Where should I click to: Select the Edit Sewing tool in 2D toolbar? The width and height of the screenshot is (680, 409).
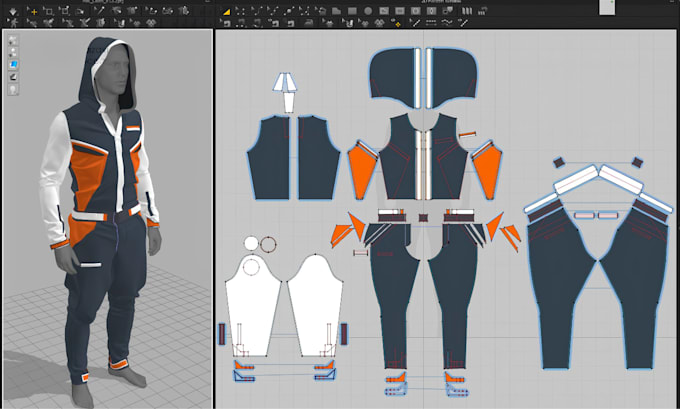pos(226,23)
